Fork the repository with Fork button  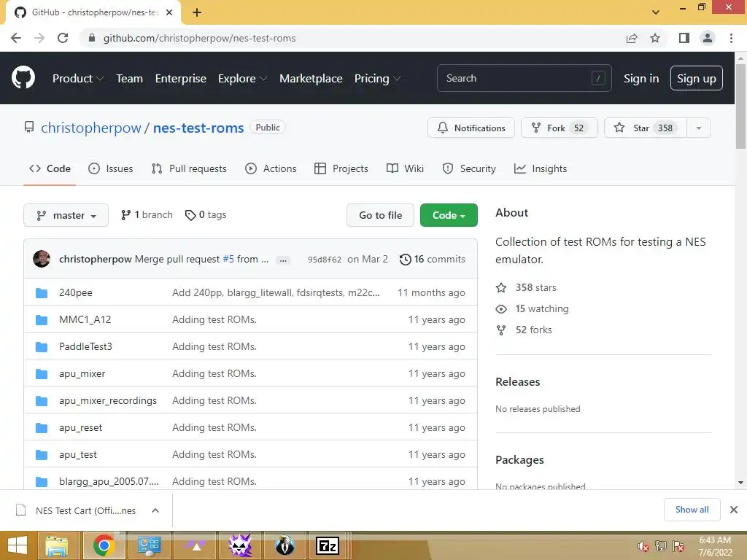(x=560, y=128)
